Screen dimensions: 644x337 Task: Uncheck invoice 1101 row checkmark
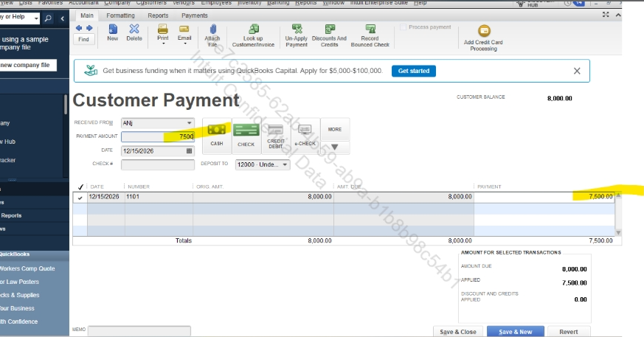(80, 198)
